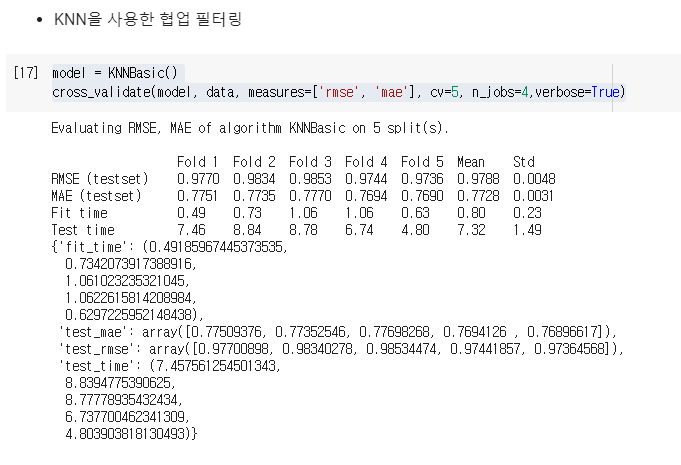Screen dimensions: 681x465
Task: Click the Test time row label
Action: [x=83, y=230]
